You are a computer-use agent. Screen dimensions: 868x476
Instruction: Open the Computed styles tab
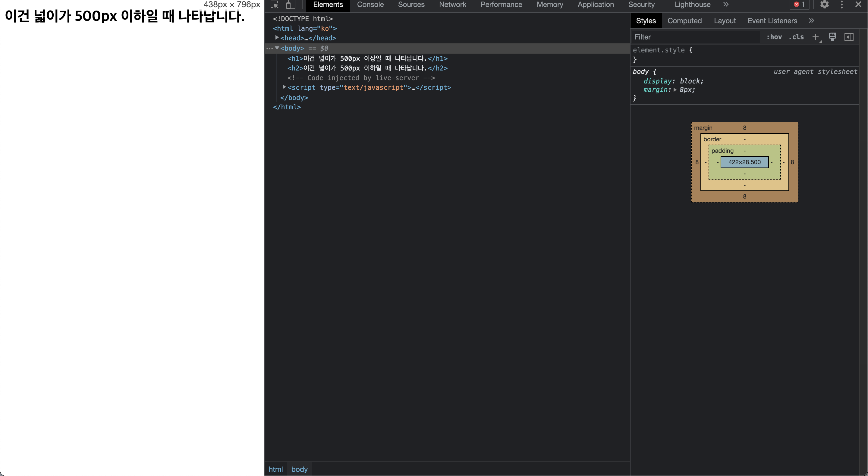pyautogui.click(x=684, y=21)
